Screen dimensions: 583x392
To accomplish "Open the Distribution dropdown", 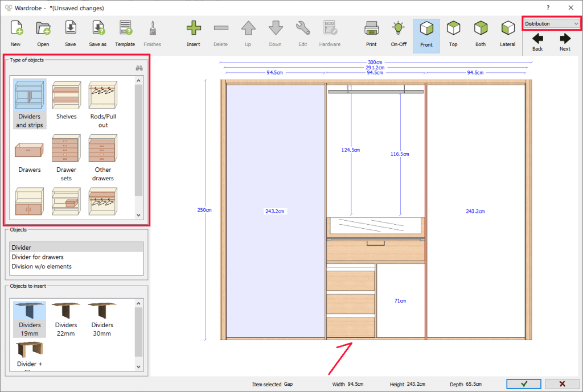I will (552, 24).
